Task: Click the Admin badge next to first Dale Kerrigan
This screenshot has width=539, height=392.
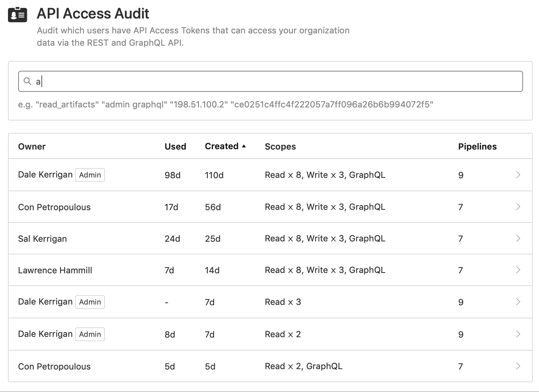Action: (x=90, y=175)
